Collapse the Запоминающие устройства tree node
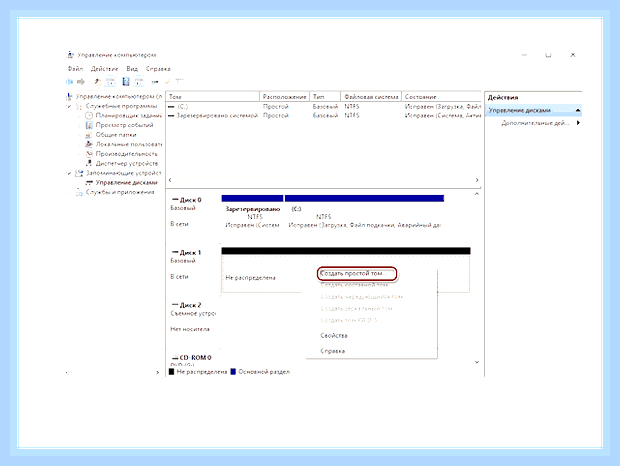Image resolution: width=620 pixels, height=466 pixels. pos(70,173)
